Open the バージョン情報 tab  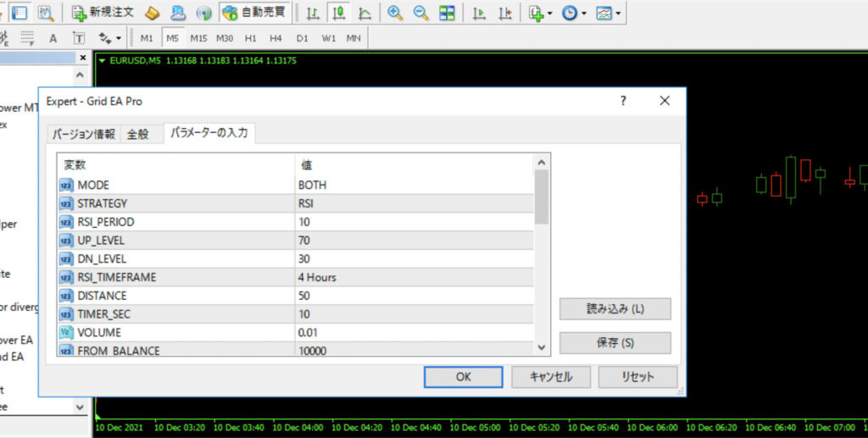(84, 134)
